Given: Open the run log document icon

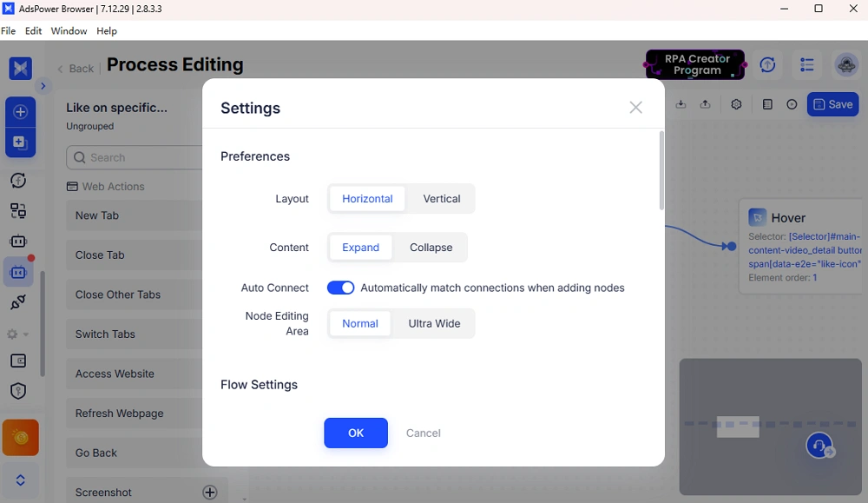Looking at the screenshot, I should (766, 103).
